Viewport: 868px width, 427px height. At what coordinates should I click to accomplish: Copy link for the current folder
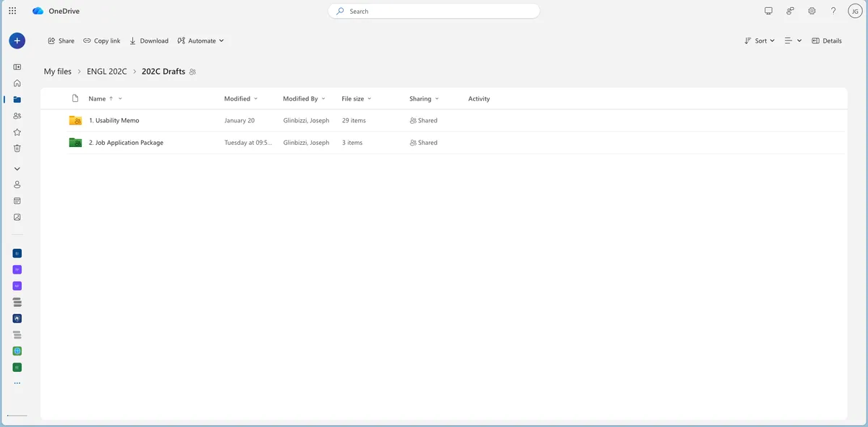coord(102,41)
